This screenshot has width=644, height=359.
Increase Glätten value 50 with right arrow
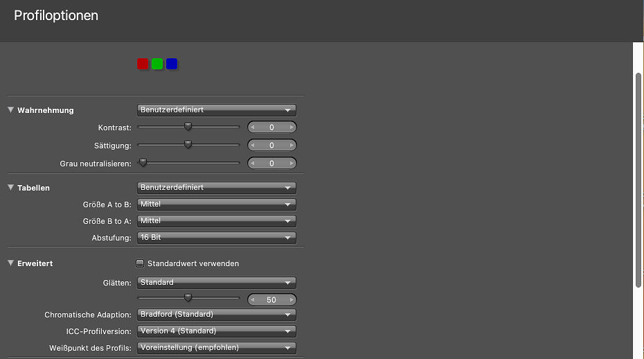coord(292,300)
